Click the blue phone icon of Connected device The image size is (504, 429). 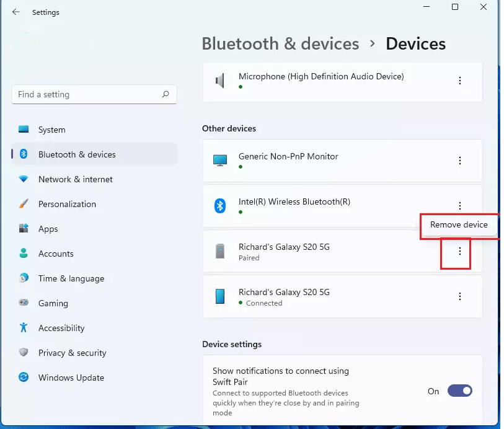(x=220, y=296)
